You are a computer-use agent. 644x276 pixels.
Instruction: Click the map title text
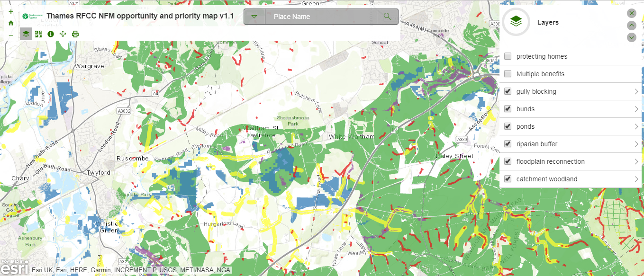pos(140,16)
